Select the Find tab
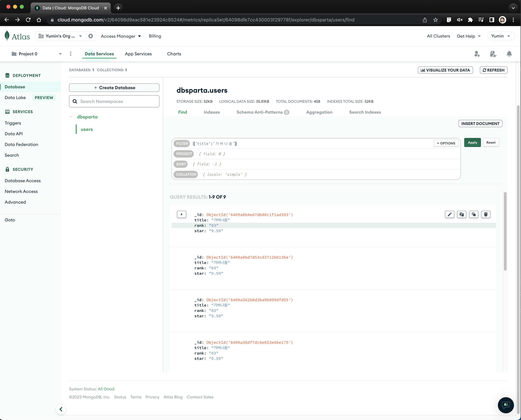This screenshot has height=420, width=521. 183,112
